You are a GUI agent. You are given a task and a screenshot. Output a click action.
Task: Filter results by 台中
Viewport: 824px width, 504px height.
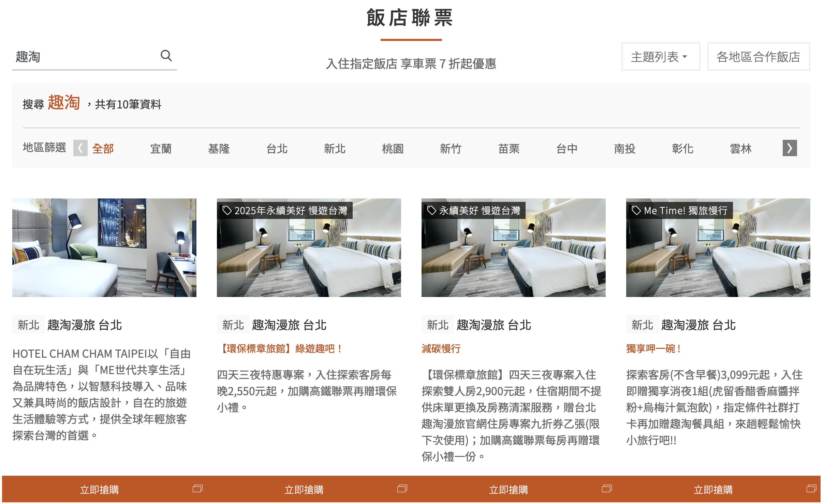[566, 149]
